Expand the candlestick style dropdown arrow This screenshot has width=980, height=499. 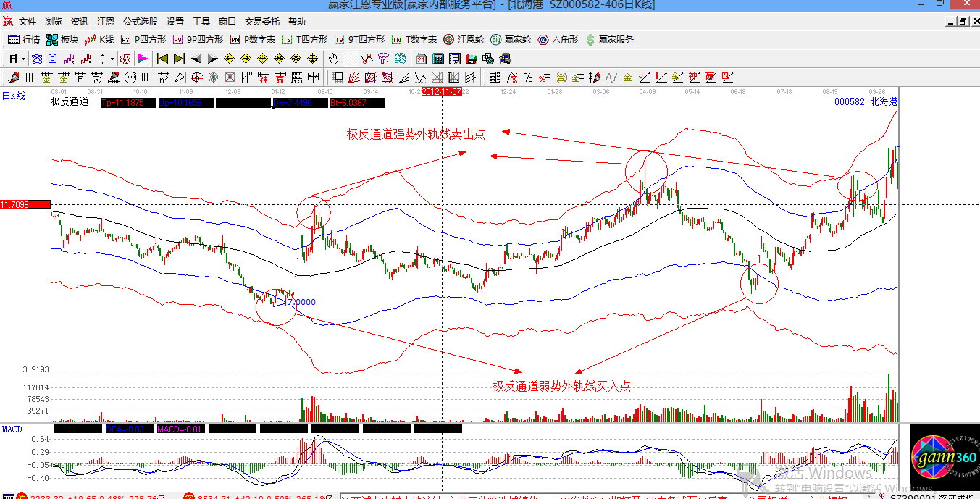point(112,59)
